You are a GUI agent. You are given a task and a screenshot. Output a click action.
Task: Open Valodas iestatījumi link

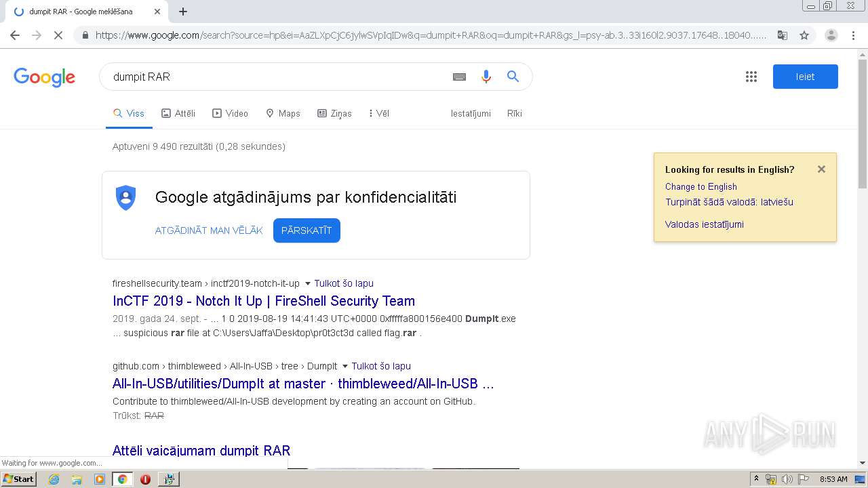[x=704, y=224]
